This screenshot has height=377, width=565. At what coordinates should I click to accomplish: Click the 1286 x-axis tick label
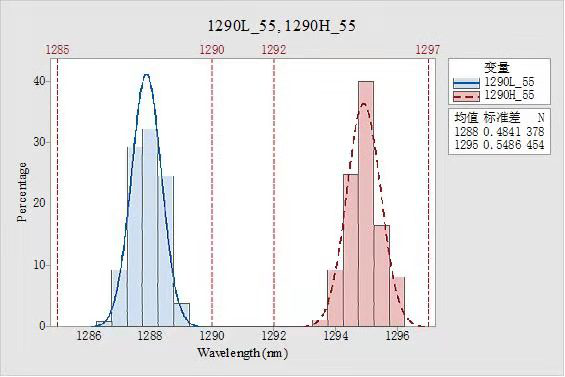click(x=89, y=336)
